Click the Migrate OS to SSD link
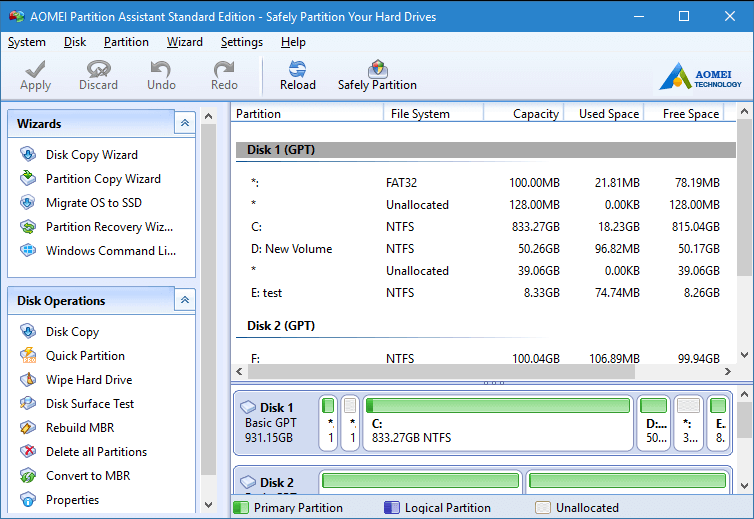 (x=94, y=203)
